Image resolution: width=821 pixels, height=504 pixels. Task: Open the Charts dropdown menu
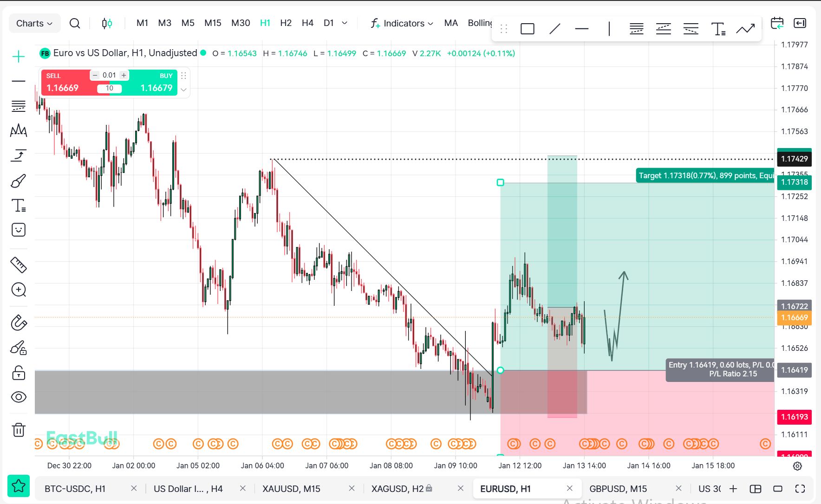click(x=34, y=23)
